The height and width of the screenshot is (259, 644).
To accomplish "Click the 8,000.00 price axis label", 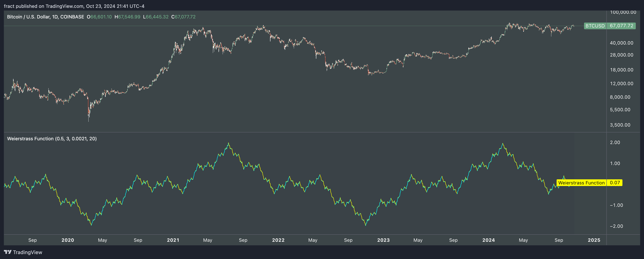I will coord(620,97).
